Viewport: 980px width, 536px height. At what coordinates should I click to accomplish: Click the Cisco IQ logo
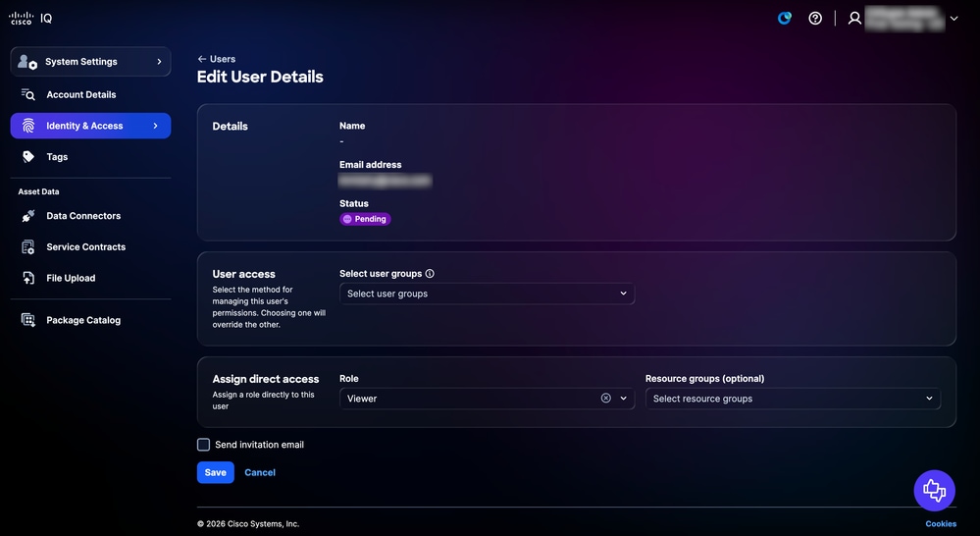pyautogui.click(x=30, y=18)
